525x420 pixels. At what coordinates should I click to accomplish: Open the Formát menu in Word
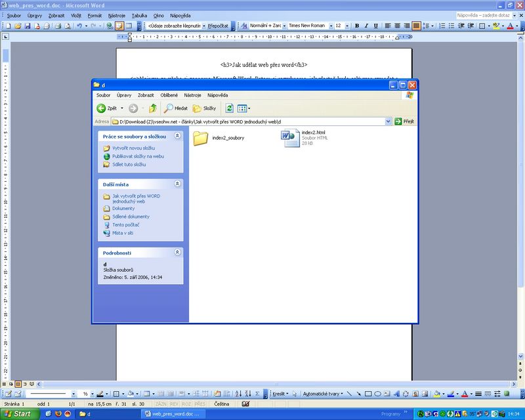tap(94, 16)
